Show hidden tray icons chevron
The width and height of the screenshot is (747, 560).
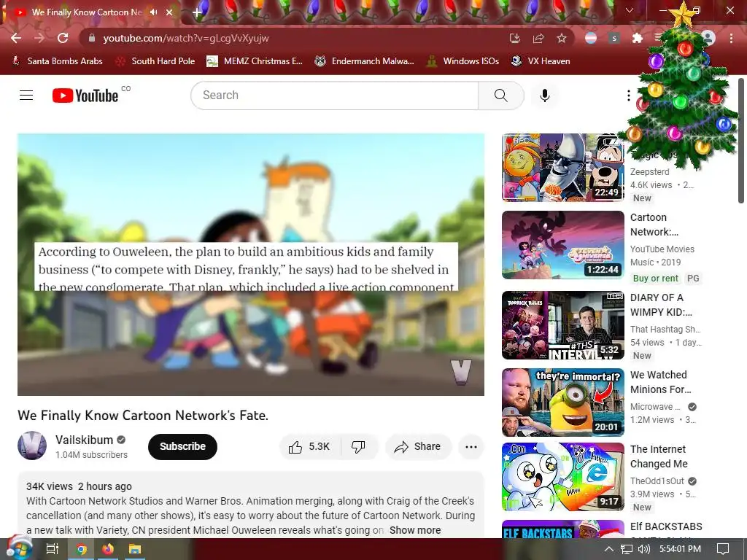tap(609, 549)
